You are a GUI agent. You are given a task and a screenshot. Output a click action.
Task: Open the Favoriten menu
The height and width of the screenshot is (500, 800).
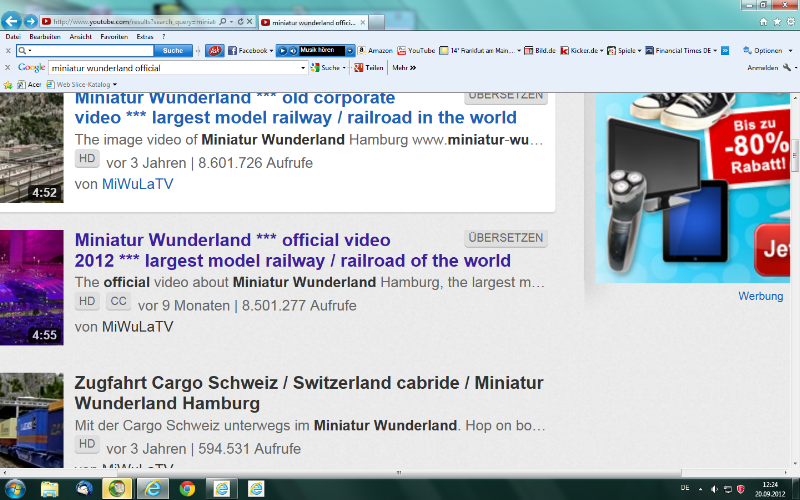(x=113, y=36)
